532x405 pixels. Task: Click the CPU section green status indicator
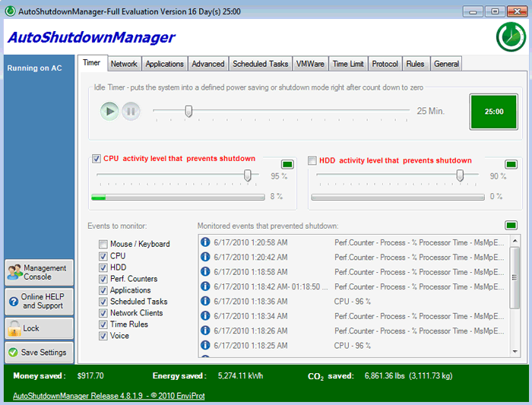[x=287, y=165]
